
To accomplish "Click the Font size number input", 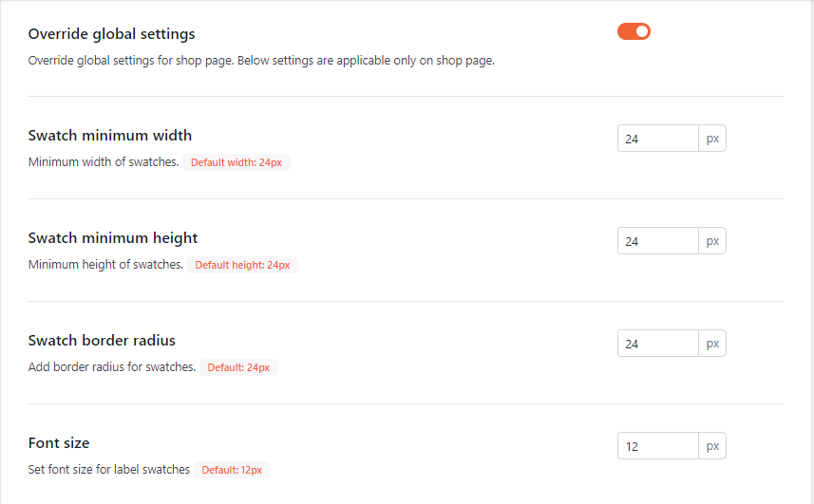I will coord(657,446).
